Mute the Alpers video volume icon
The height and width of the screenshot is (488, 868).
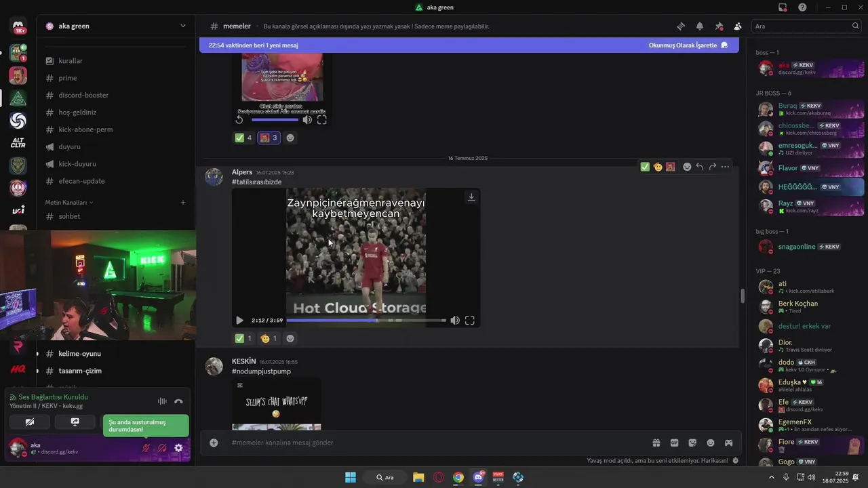point(455,321)
